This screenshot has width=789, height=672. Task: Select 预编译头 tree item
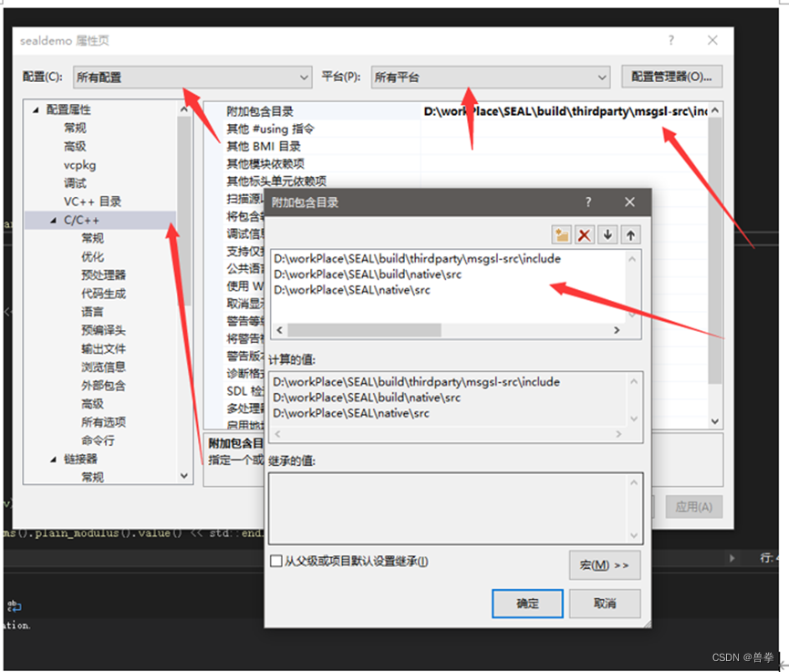(x=104, y=330)
